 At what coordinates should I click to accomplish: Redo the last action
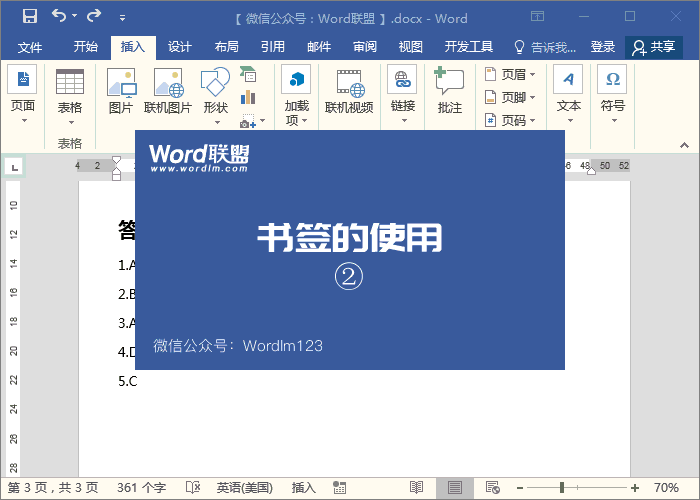click(x=94, y=16)
